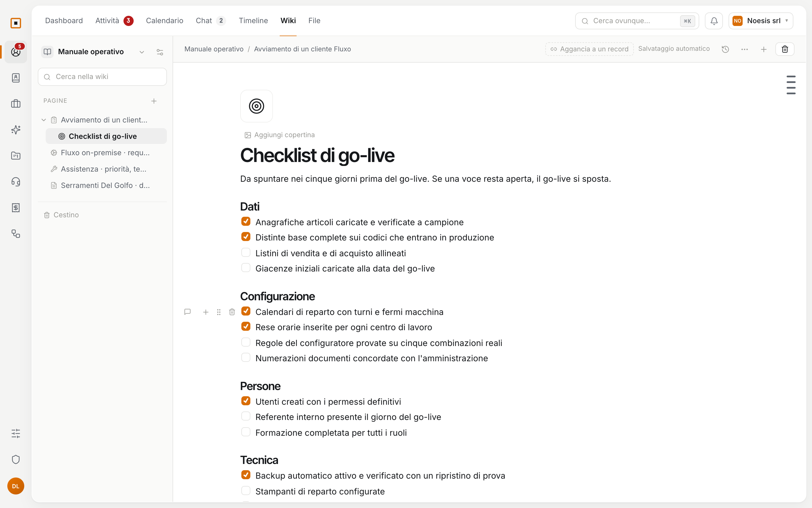The height and width of the screenshot is (508, 812).
Task: Open the Cestino trash folder
Action: 61,215
